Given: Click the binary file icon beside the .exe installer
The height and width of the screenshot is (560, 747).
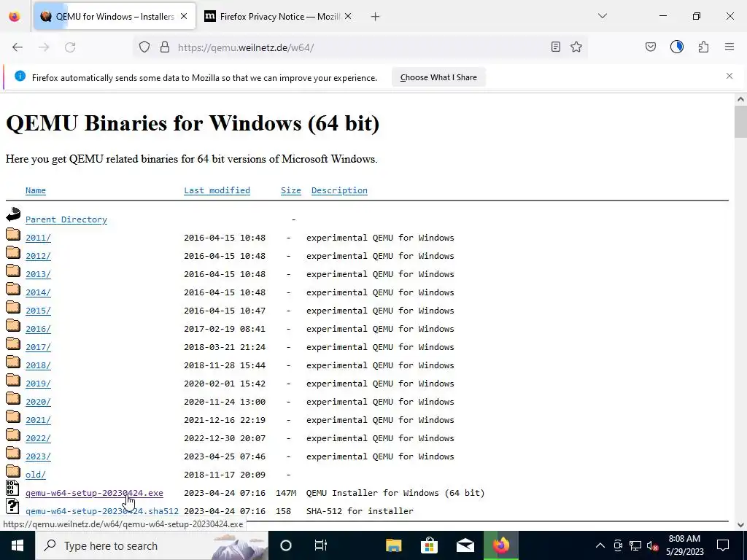Looking at the screenshot, I should [13, 488].
